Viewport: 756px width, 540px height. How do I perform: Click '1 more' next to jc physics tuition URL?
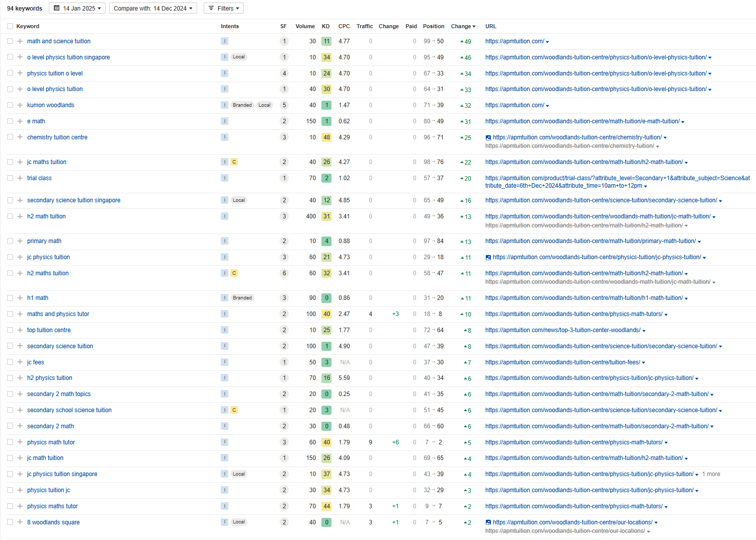[711, 474]
